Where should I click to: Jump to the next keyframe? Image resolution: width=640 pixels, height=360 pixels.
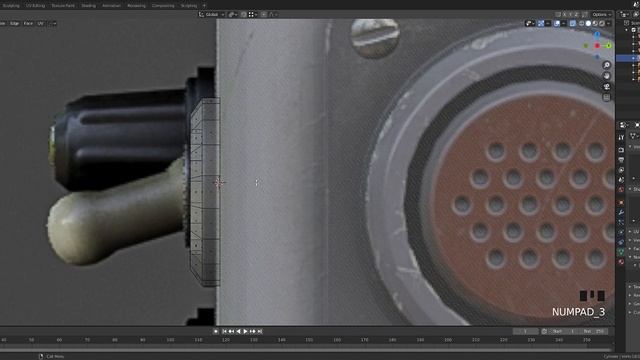tap(253, 331)
